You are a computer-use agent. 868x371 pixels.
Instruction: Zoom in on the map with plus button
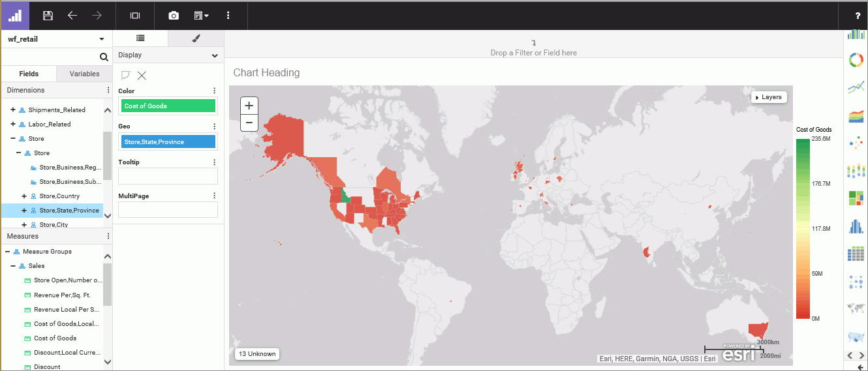249,106
